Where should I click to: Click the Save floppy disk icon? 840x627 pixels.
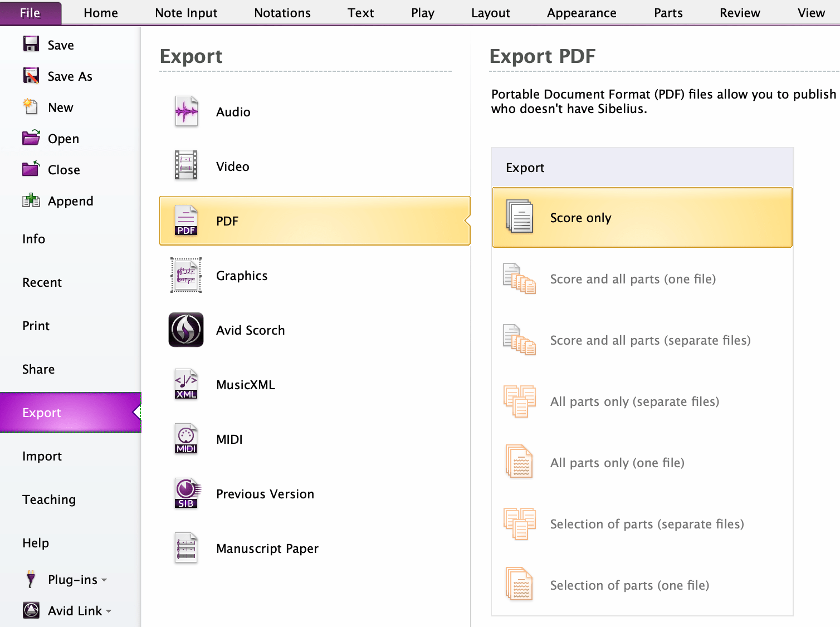pos(31,44)
